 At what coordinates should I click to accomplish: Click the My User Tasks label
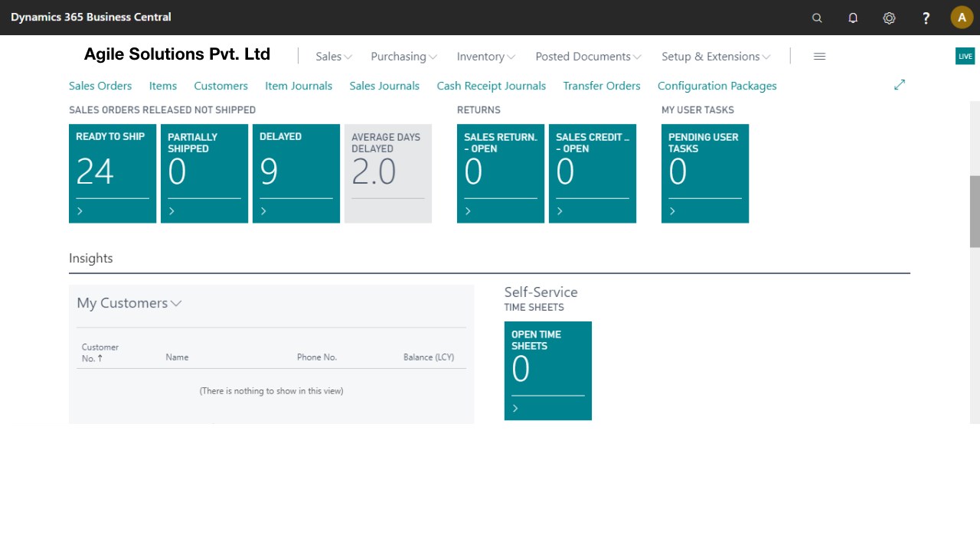[697, 110]
